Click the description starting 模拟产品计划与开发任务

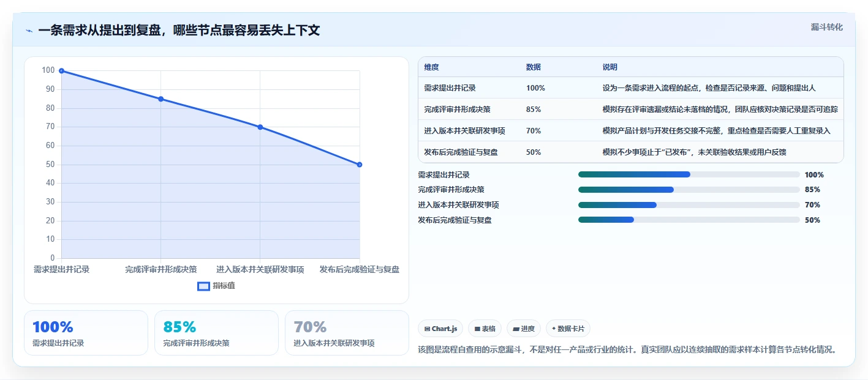(x=717, y=131)
